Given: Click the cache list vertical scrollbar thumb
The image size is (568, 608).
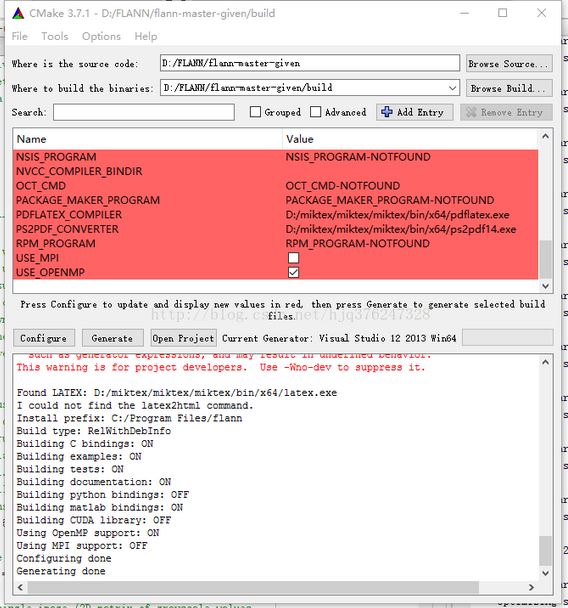Looking at the screenshot, I should coord(546,259).
